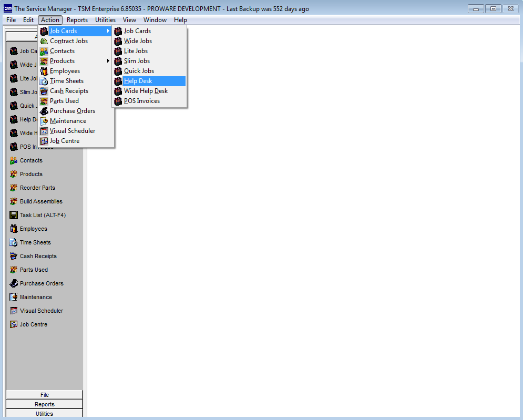Open Build Assemblies from the sidebar
This screenshot has height=420, width=523.
click(40, 201)
